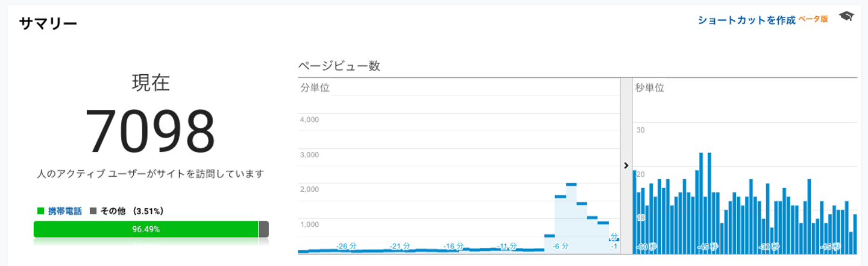Click the -45 秒 axis label
The width and height of the screenshot is (868, 266).
pos(708,247)
